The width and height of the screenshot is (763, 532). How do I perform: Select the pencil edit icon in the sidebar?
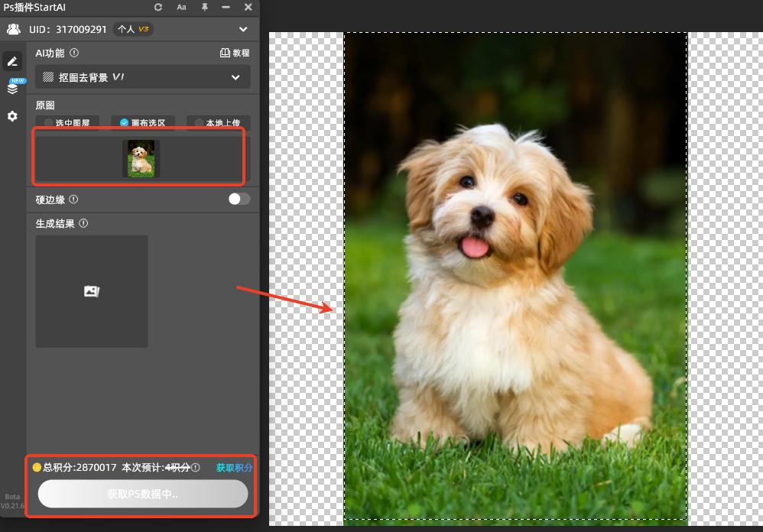pos(12,61)
